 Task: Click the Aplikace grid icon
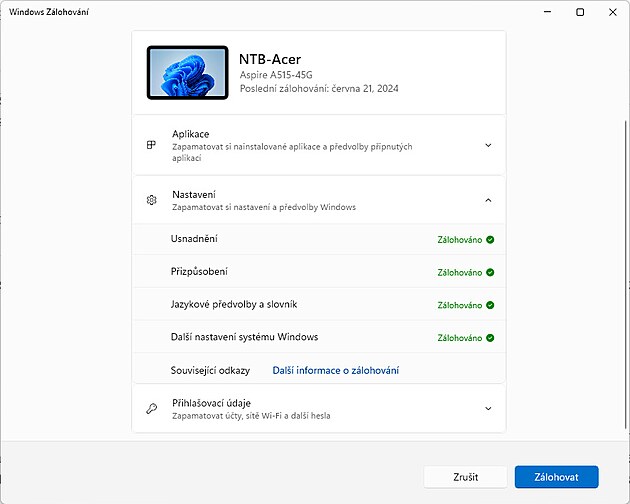(151, 145)
